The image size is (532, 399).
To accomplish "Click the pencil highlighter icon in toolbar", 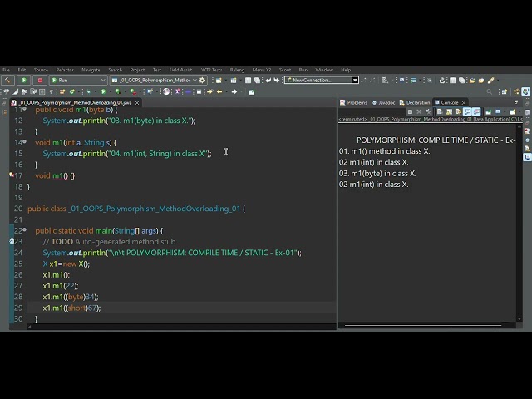I will pos(490,80).
